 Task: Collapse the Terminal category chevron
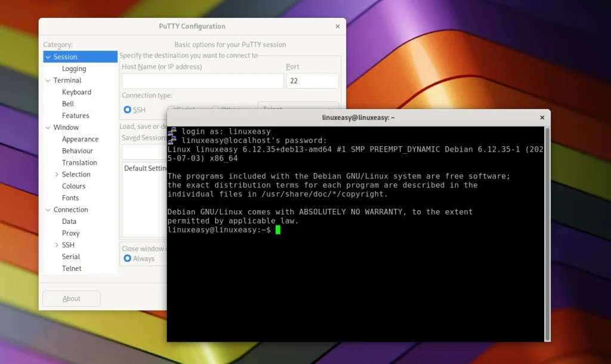48,81
